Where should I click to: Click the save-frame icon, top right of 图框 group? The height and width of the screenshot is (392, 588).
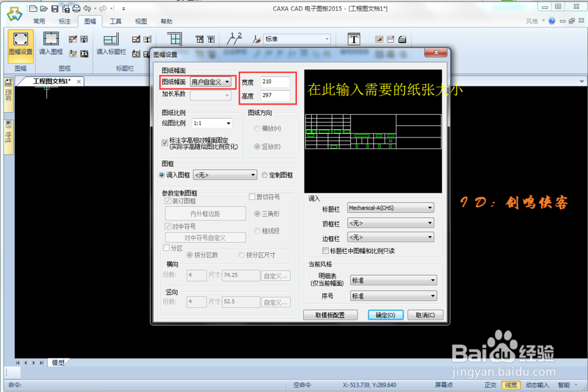point(84,39)
